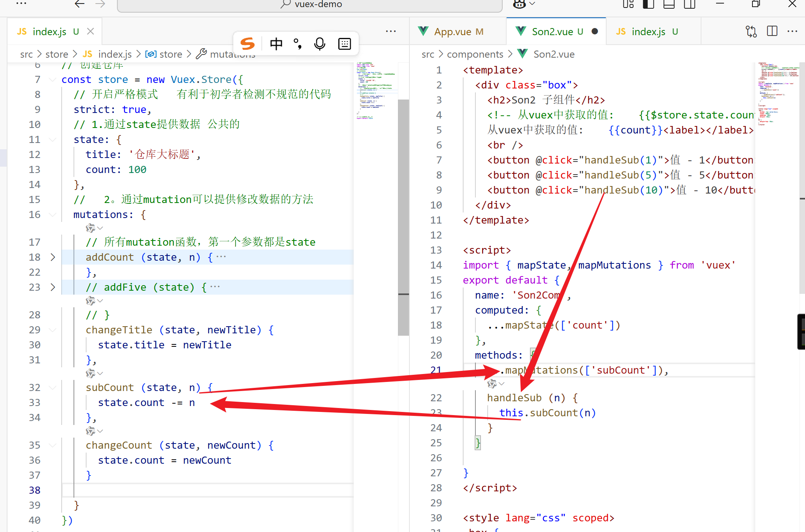Screen dimensions: 805x532
Task: Collapse the state block at line 11
Action: click(52, 139)
